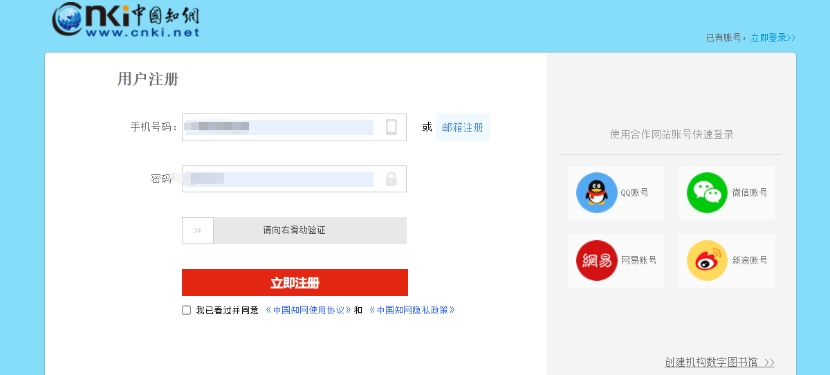Click into the 密码 input field

pyautogui.click(x=294, y=178)
